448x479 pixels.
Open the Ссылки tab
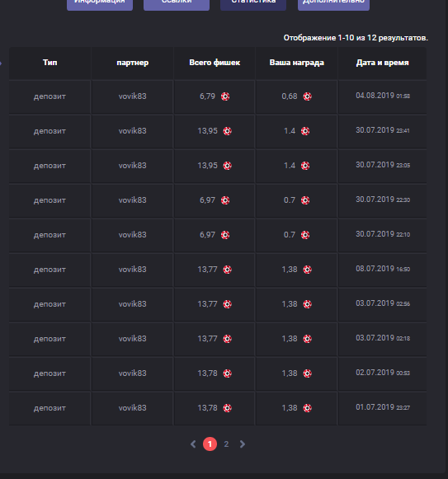pos(177,2)
